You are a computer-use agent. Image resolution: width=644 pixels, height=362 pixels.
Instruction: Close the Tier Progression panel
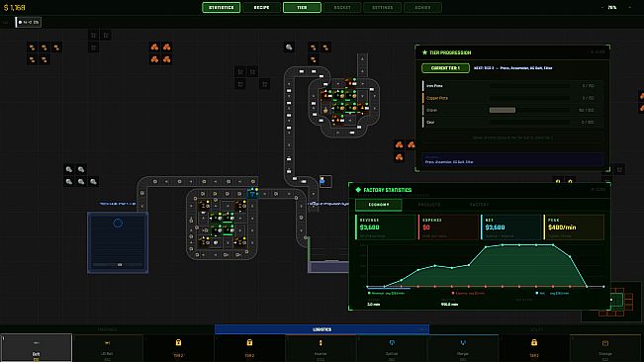[x=598, y=52]
